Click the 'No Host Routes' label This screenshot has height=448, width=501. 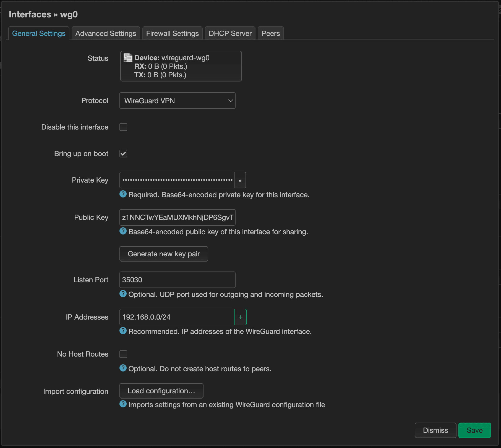click(83, 354)
